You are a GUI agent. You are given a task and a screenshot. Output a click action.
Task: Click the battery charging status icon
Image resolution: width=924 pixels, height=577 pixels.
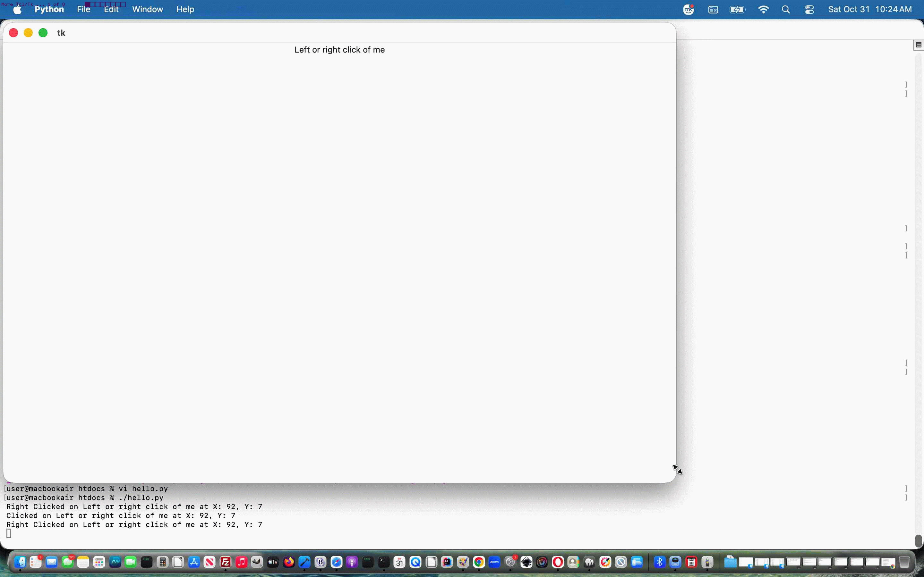pyautogui.click(x=738, y=10)
